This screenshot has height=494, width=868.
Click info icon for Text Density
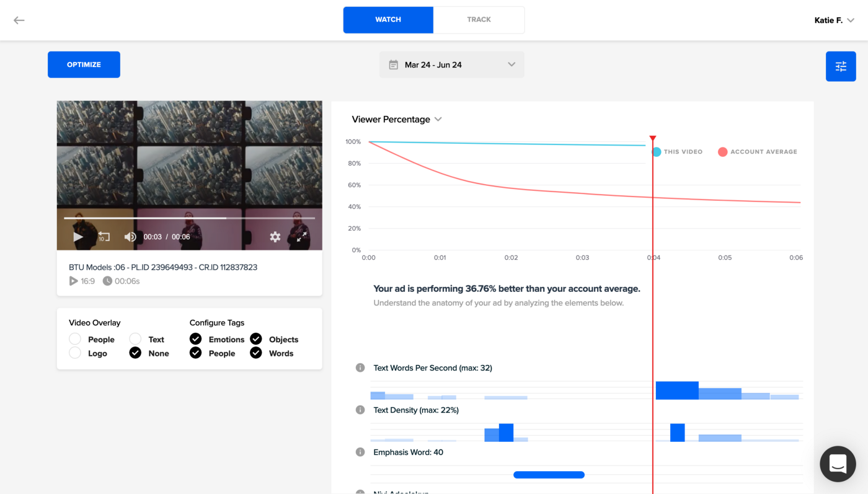[360, 410]
